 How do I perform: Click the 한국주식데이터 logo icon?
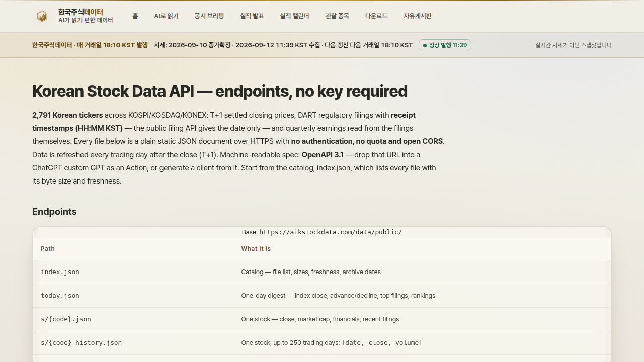point(42,16)
